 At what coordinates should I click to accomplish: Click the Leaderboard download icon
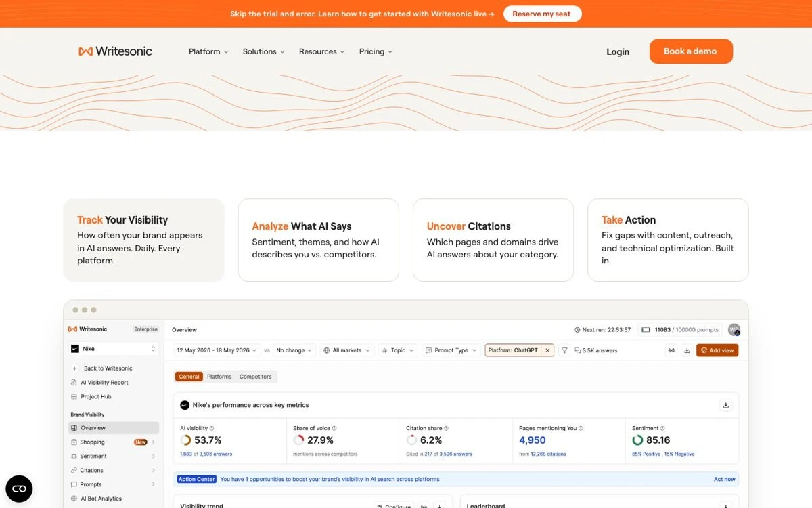pos(726,506)
